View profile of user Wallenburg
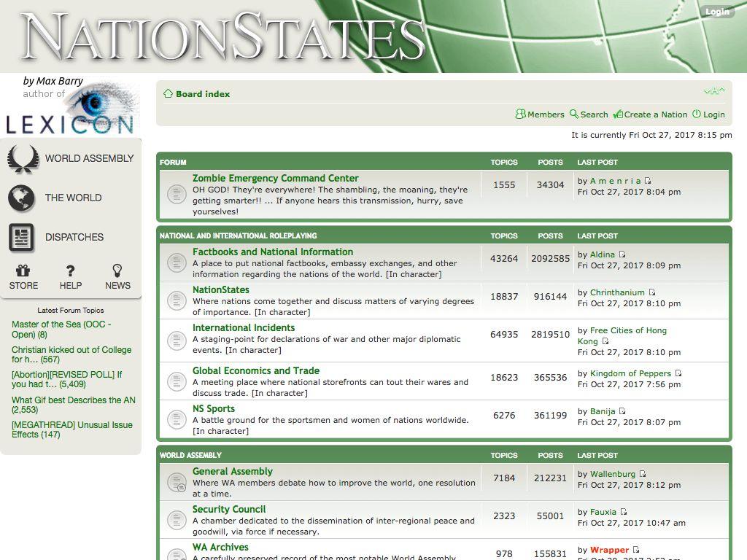The width and height of the screenshot is (747, 560). (x=613, y=474)
